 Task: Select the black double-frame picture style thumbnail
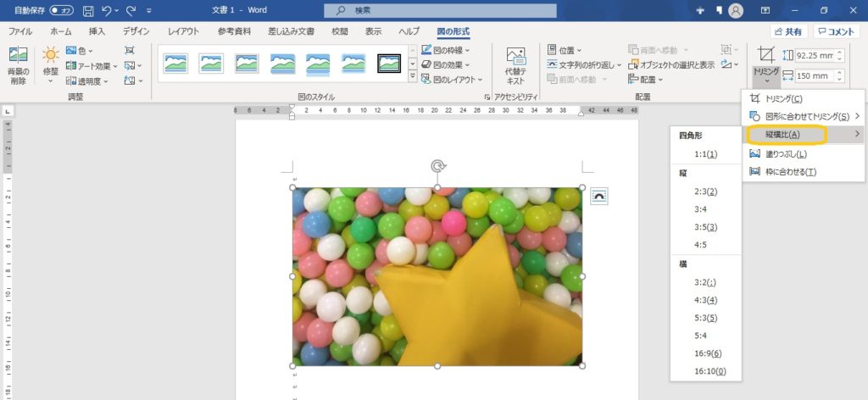click(x=389, y=64)
